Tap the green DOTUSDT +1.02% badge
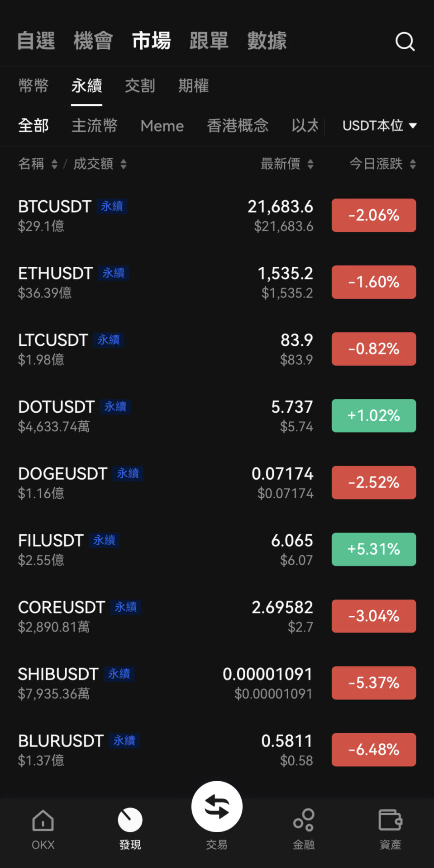The width and height of the screenshot is (434, 868). point(373,415)
